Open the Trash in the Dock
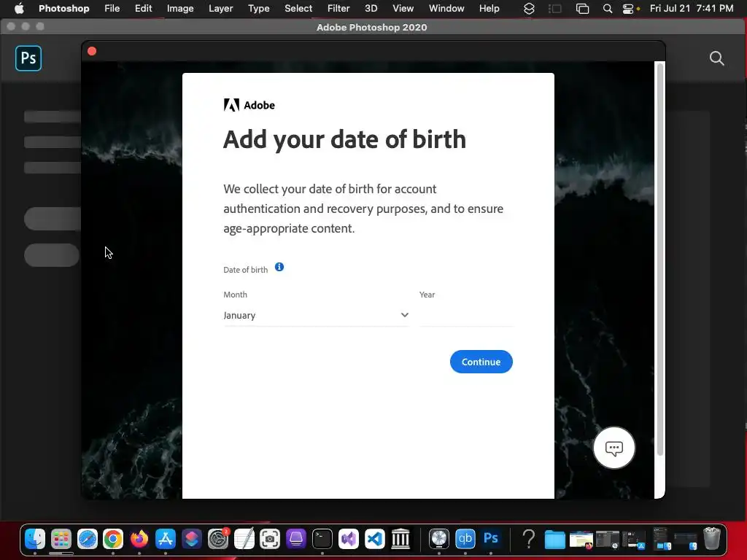This screenshot has width=747, height=560. tap(712, 539)
